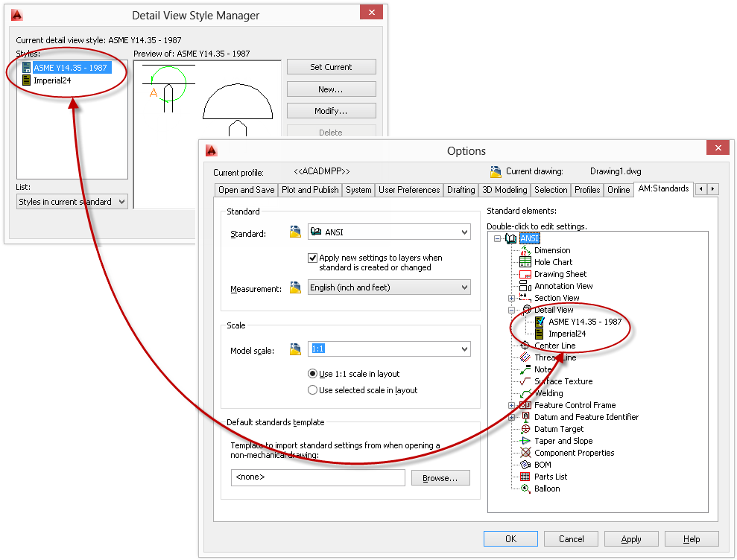Select the Thread Line icon
The width and height of the screenshot is (737, 560).
click(525, 357)
